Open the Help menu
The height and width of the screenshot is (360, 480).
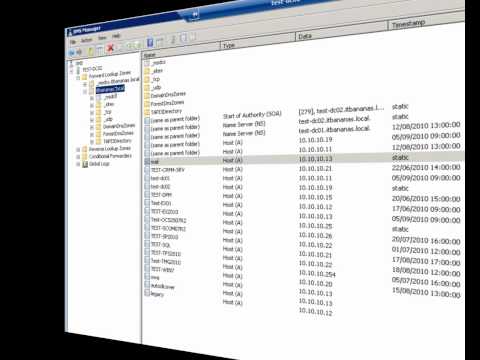(x=116, y=36)
